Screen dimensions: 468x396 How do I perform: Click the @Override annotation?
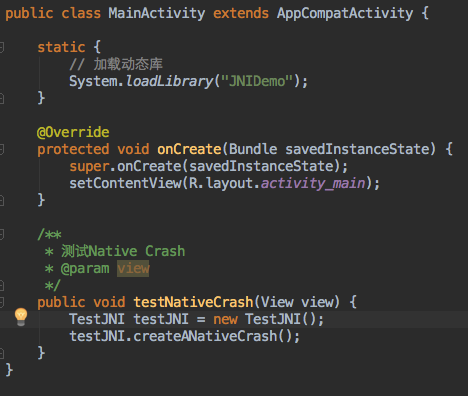pos(73,132)
